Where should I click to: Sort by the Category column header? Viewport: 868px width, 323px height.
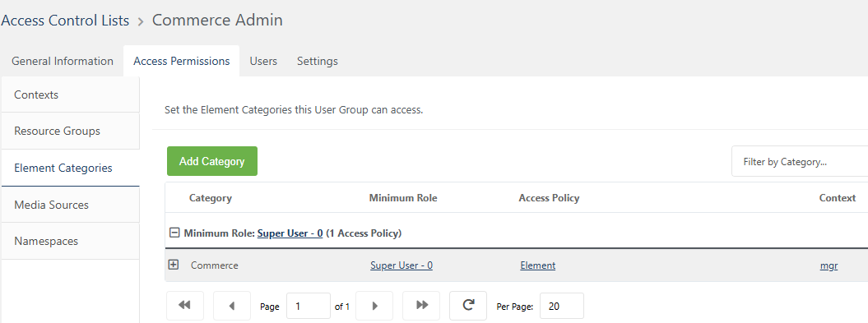tap(211, 198)
